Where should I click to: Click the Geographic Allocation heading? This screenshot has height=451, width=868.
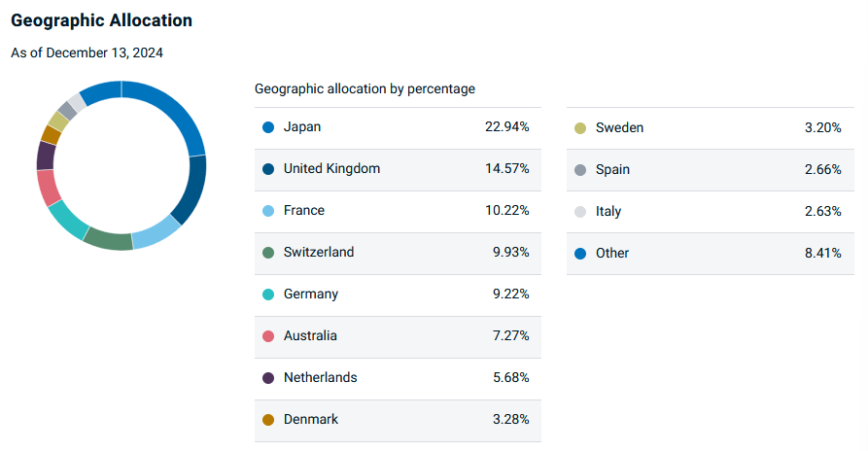(x=102, y=20)
